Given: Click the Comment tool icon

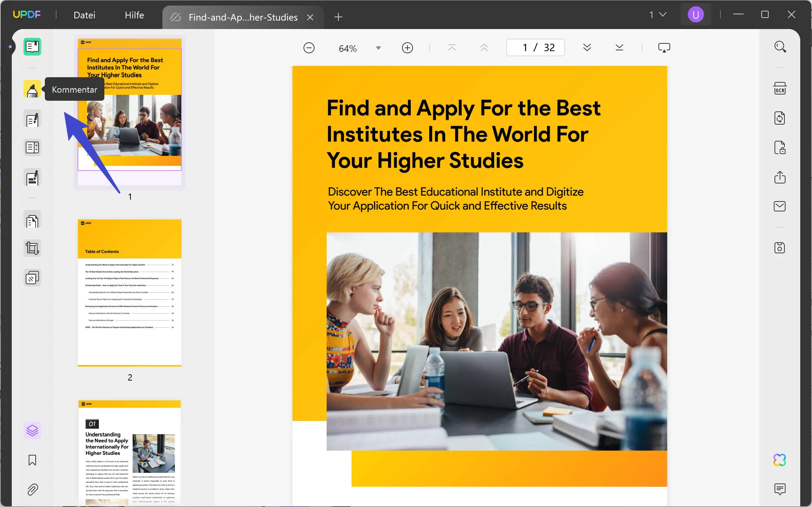Looking at the screenshot, I should 31,89.
